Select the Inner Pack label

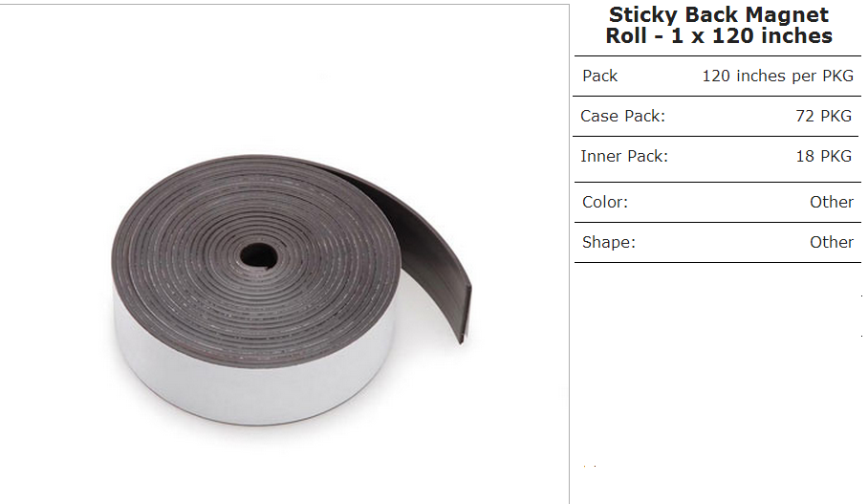624,157
